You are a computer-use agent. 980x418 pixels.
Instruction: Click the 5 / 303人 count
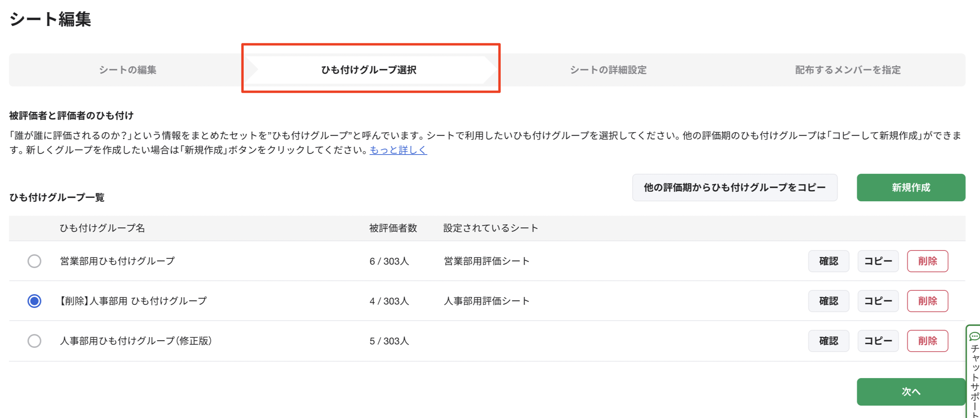coord(389,341)
